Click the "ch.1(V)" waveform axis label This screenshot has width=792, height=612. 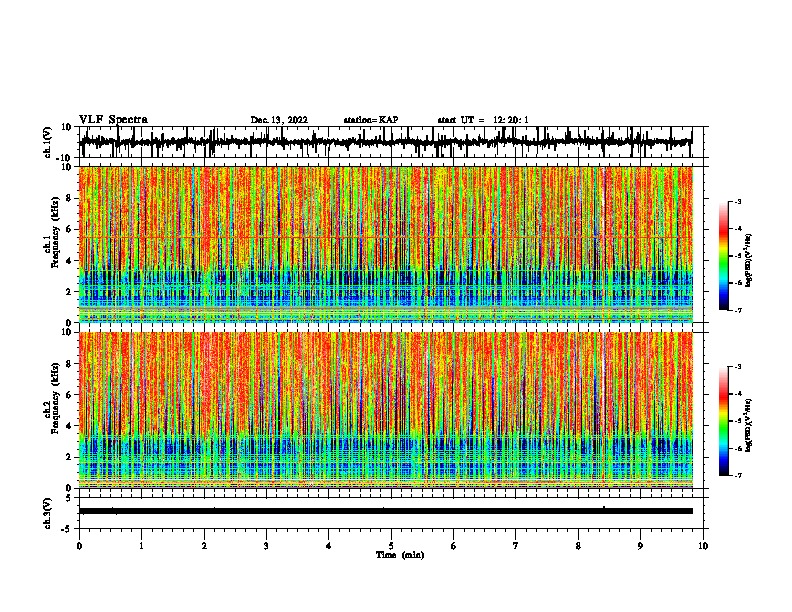[x=48, y=142]
